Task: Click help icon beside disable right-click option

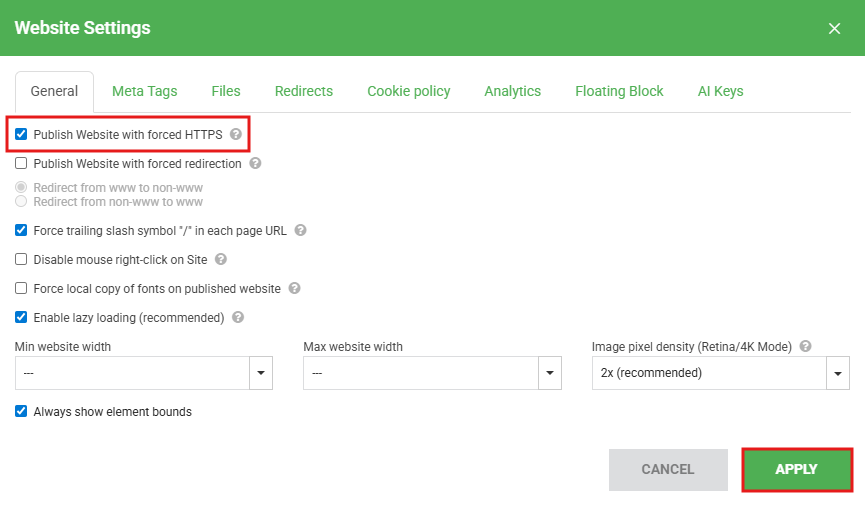Action: [x=221, y=259]
